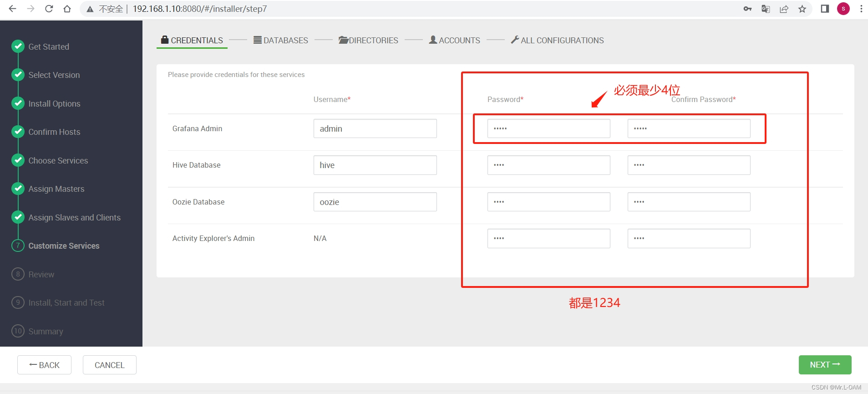Image resolution: width=868 pixels, height=394 pixels.
Task: Click the not-secure warning icon
Action: 90,9
